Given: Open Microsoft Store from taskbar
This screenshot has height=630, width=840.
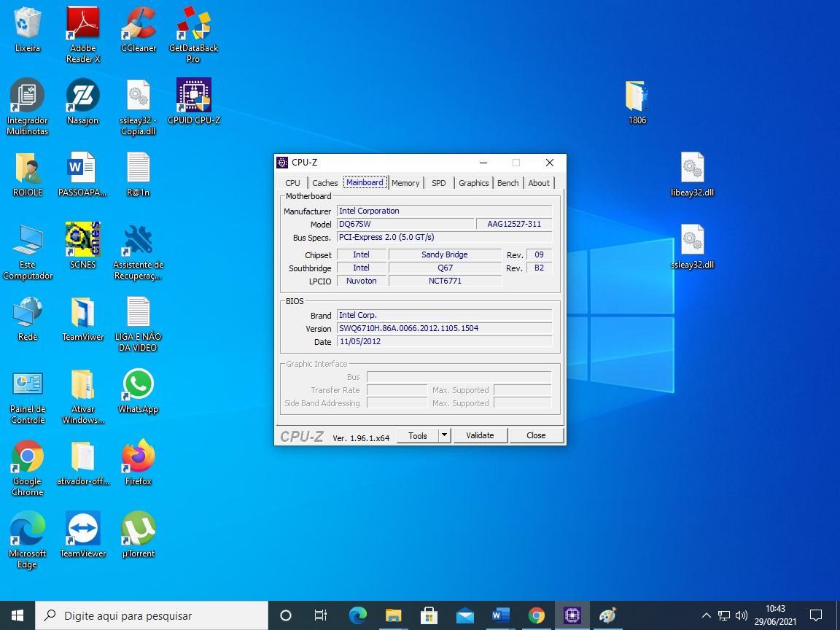Looking at the screenshot, I should point(429,615).
